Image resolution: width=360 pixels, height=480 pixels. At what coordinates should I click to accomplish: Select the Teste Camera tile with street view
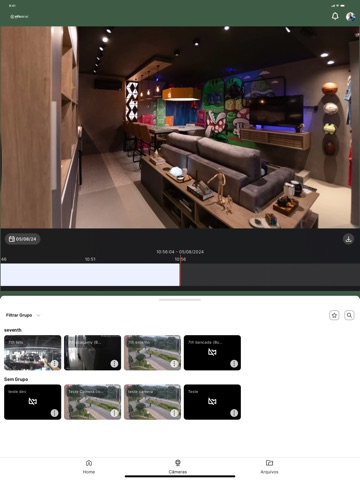click(92, 402)
